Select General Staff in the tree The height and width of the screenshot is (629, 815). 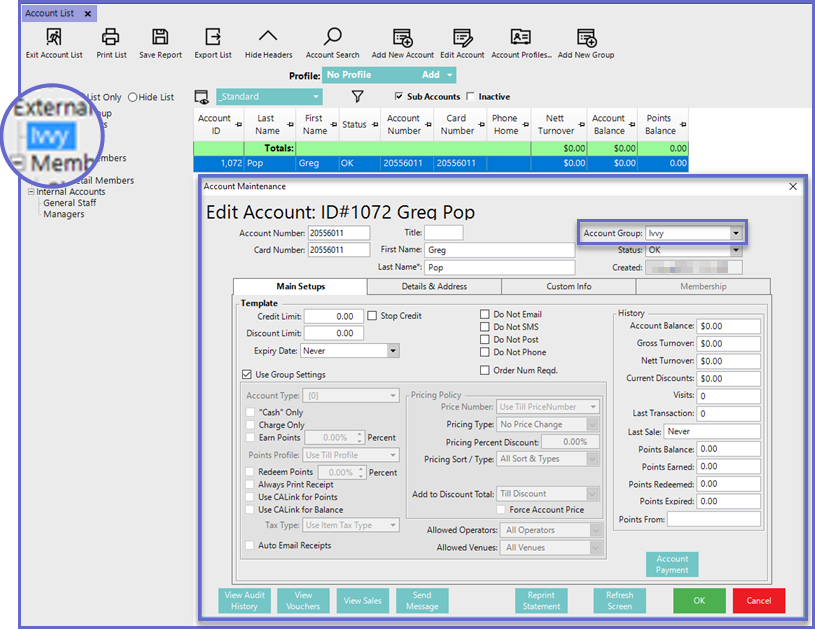70,203
